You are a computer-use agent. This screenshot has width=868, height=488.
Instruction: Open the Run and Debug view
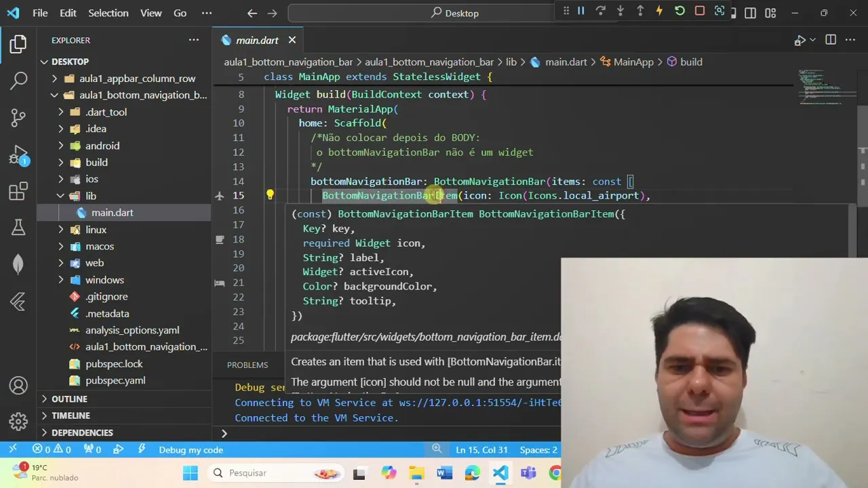coord(18,155)
